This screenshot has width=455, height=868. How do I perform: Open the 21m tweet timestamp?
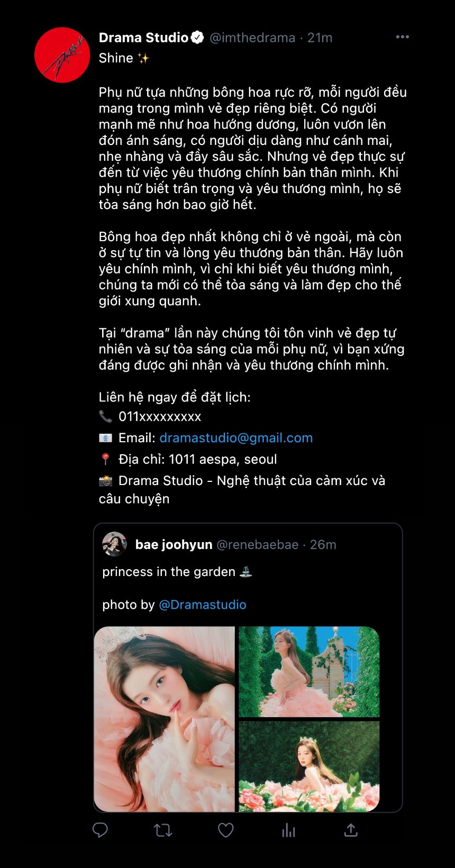click(320, 38)
